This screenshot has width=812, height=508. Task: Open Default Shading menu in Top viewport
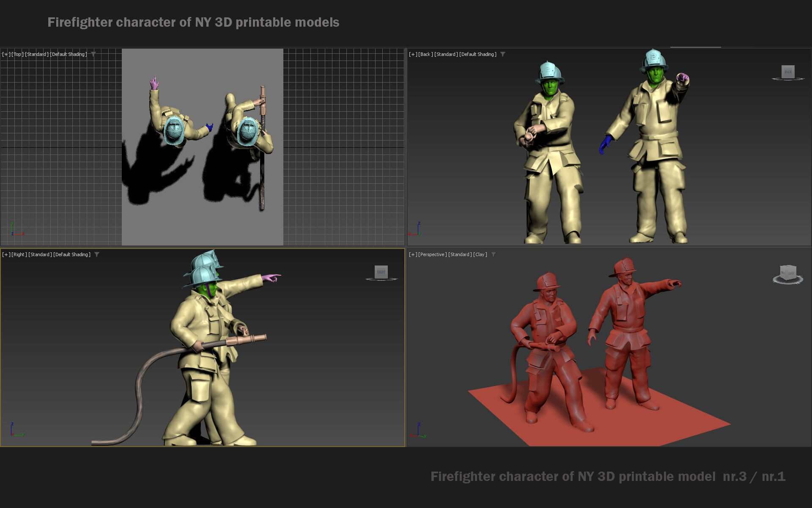click(x=69, y=54)
